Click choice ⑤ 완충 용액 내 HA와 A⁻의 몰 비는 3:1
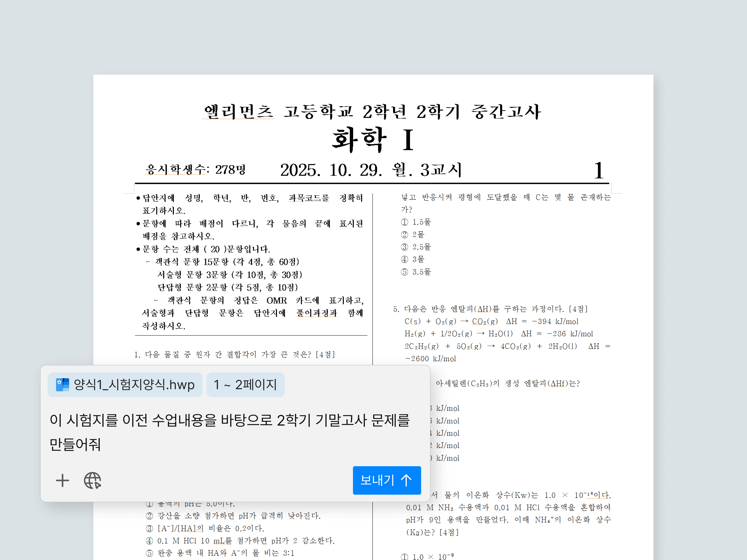 [220, 553]
